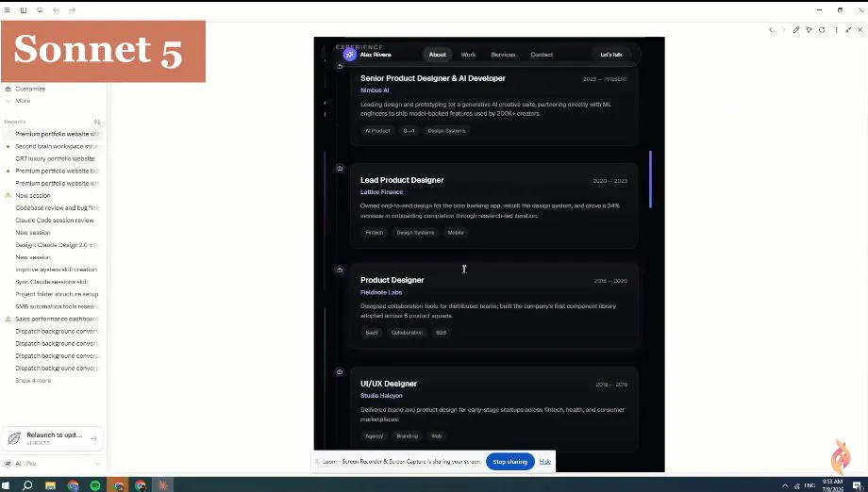868x492 pixels.
Task: Open 'Codebase review and bug' session
Action: [x=53, y=208]
